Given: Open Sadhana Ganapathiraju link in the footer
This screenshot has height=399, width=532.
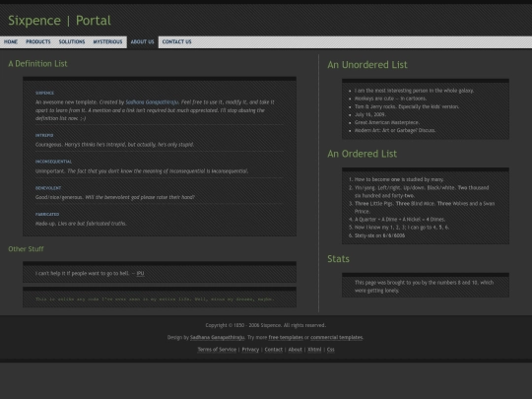Looking at the screenshot, I should (217, 337).
